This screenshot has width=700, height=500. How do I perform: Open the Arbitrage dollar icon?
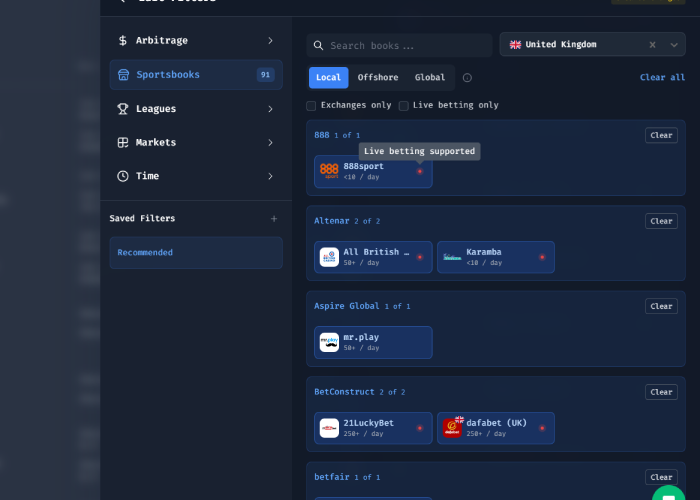pos(123,41)
